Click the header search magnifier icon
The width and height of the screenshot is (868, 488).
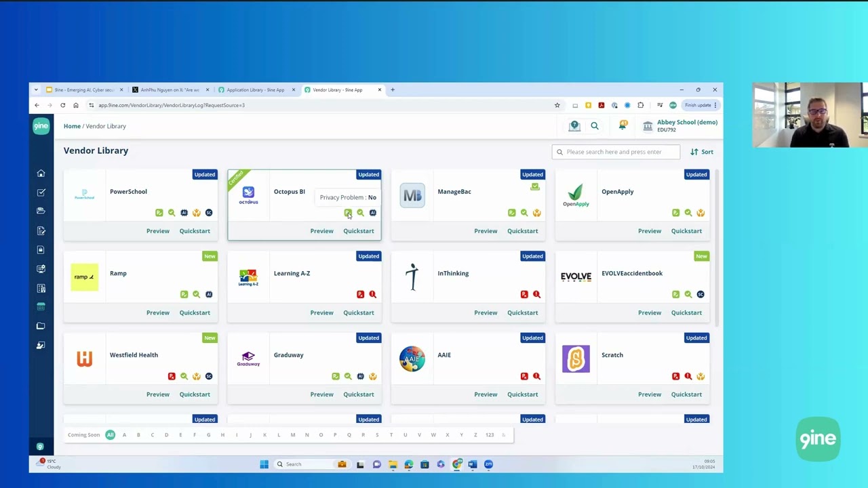tap(595, 125)
